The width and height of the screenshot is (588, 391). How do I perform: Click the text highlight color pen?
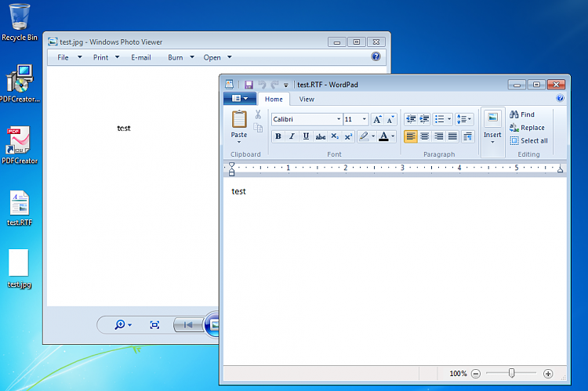tap(363, 136)
